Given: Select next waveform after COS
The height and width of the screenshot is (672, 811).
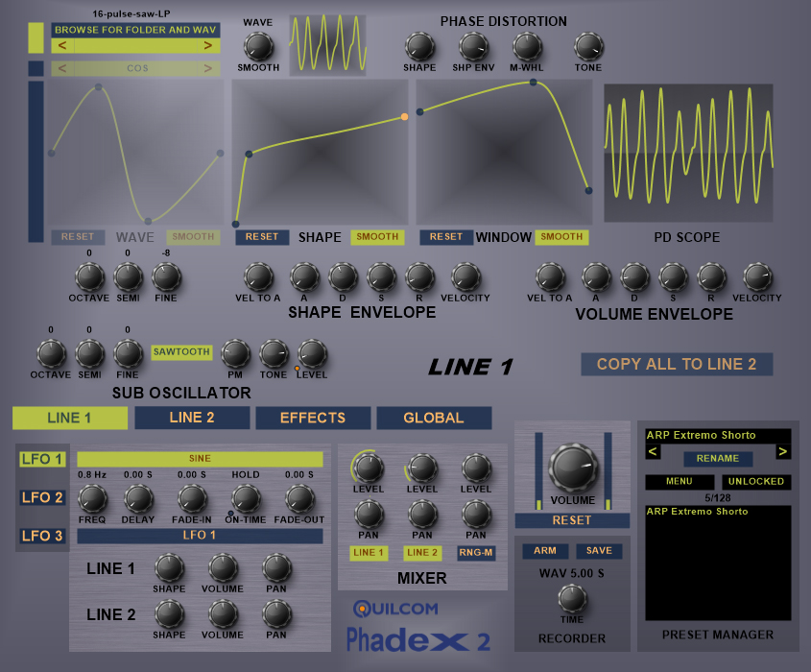Looking at the screenshot, I should coord(208,68).
